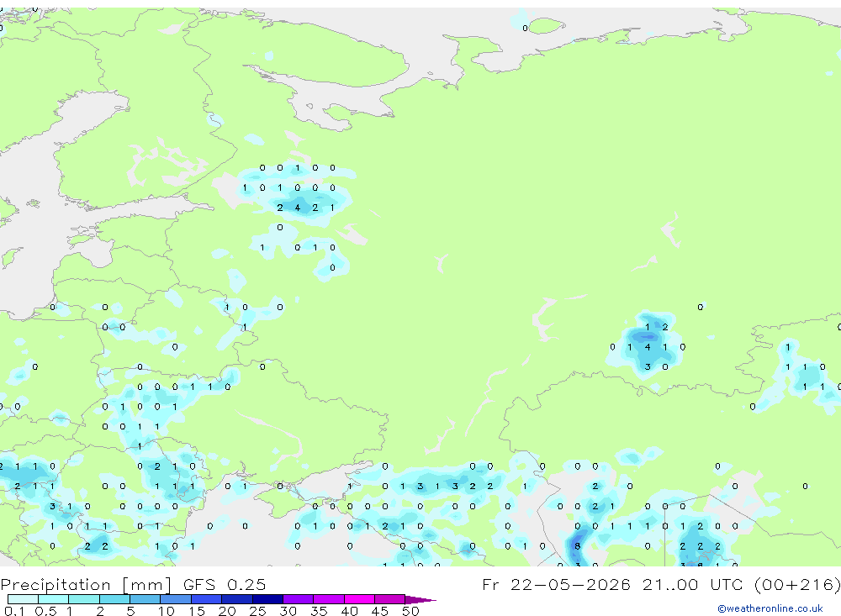This screenshot has height=616, width=841.
Task: Click the '15' legend scale label
Action: 196,611
